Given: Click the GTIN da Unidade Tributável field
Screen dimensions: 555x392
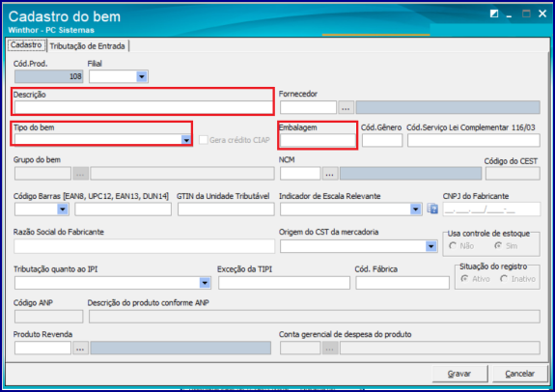Looking at the screenshot, I should (x=226, y=210).
